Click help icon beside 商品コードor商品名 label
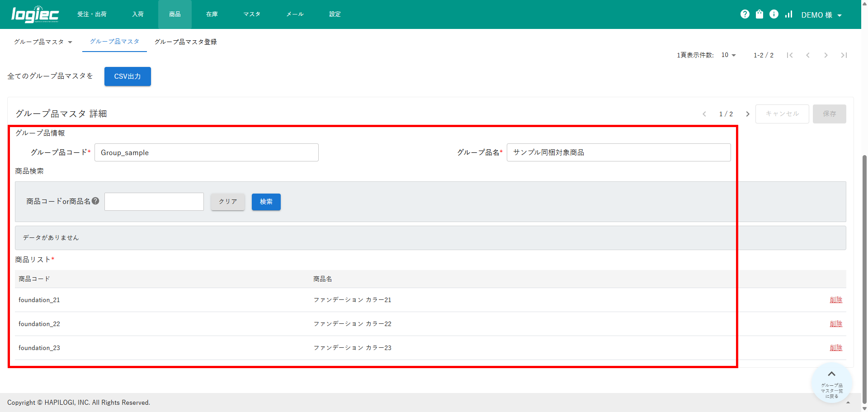 pyautogui.click(x=95, y=201)
